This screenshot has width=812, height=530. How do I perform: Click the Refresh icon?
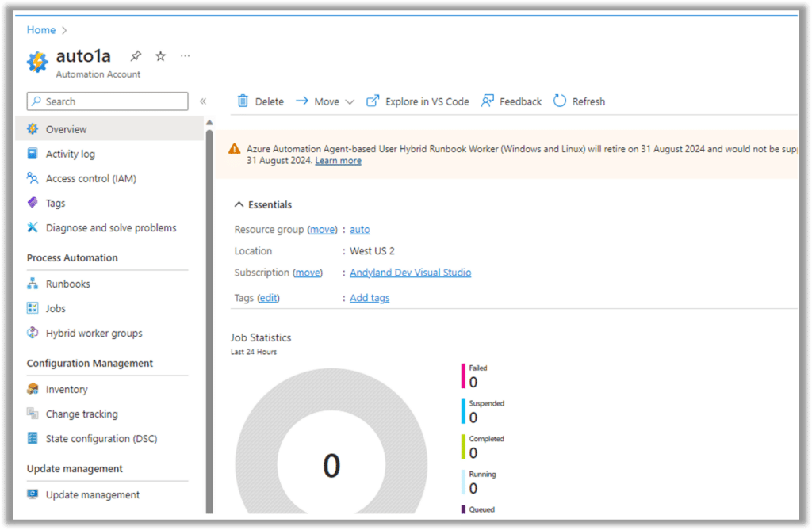(579, 101)
